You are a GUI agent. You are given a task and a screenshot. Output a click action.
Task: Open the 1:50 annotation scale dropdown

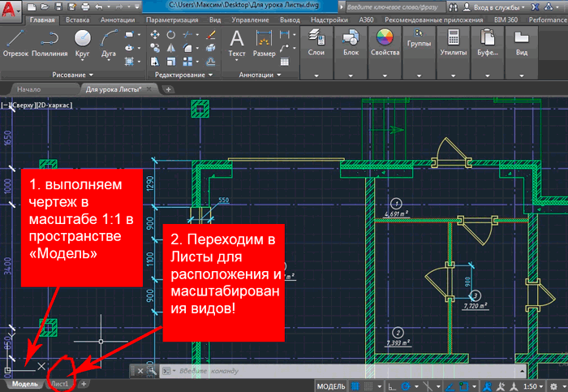click(533, 386)
